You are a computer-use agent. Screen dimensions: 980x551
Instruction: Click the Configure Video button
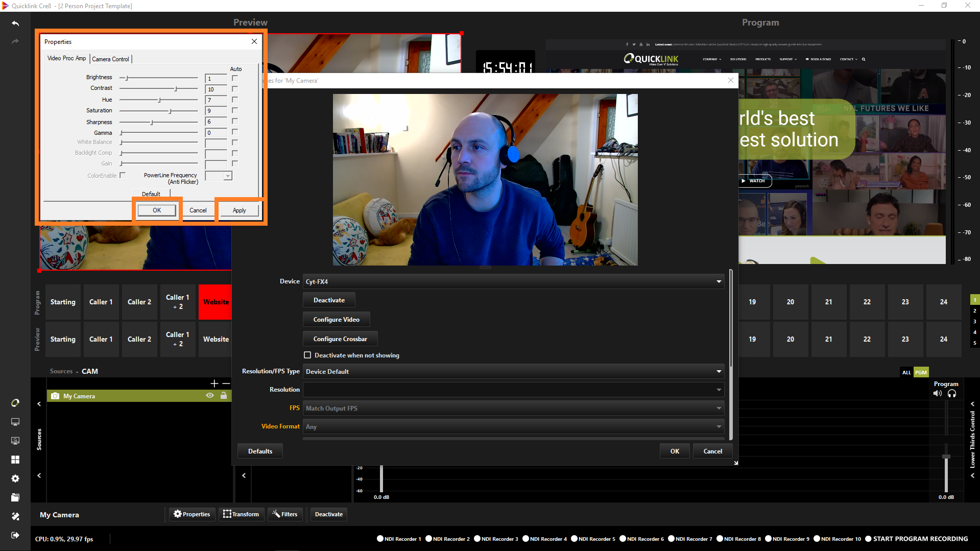pyautogui.click(x=336, y=320)
